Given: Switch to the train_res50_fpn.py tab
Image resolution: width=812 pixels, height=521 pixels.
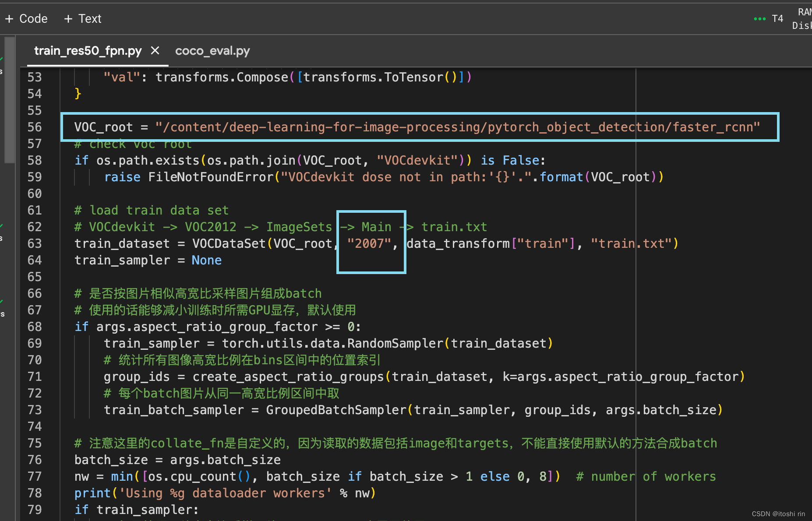Looking at the screenshot, I should click(88, 51).
